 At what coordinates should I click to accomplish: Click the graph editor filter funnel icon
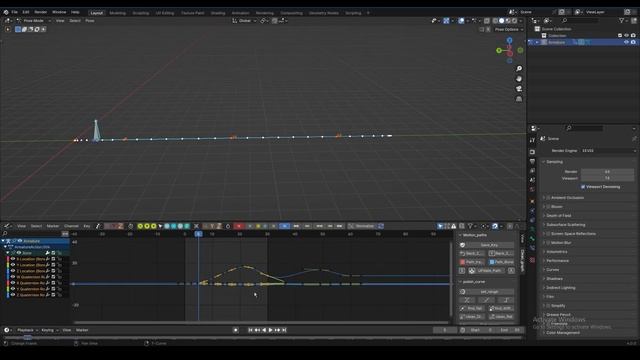point(470,226)
